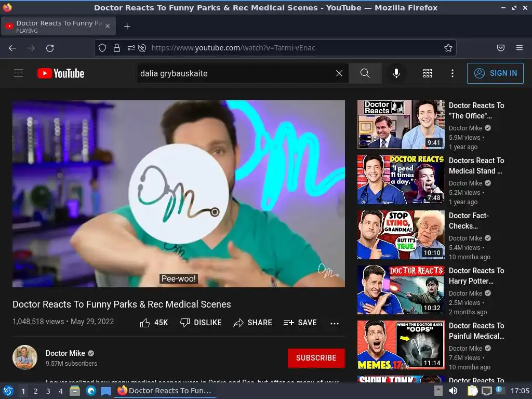Viewport: 532px width, 399px height.
Task: Go back with the browser back arrow
Action: pyautogui.click(x=12, y=48)
